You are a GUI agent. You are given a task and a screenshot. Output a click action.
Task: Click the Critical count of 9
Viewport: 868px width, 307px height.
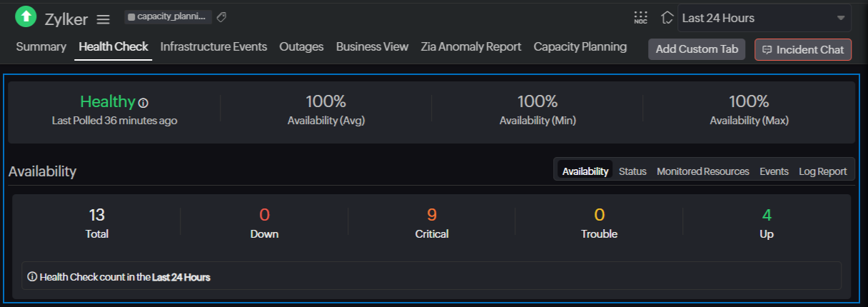431,215
